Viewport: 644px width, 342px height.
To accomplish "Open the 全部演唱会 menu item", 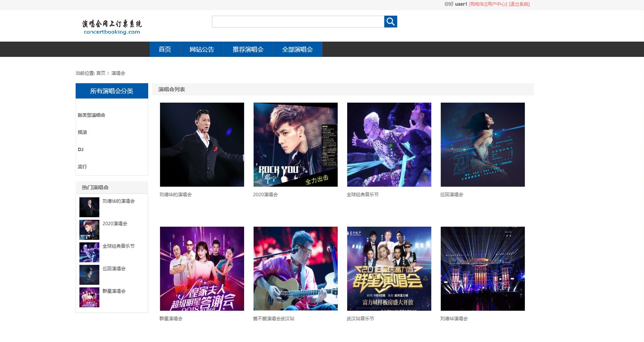I will click(x=297, y=50).
